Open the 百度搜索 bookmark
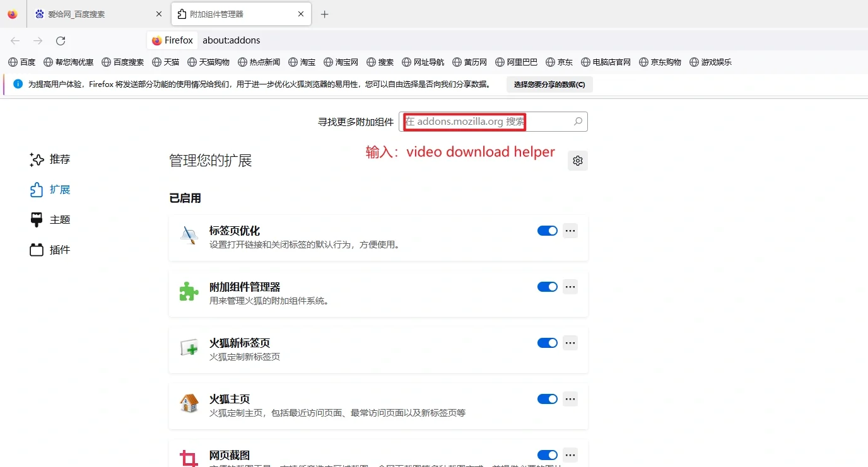This screenshot has width=868, height=467. tap(122, 62)
